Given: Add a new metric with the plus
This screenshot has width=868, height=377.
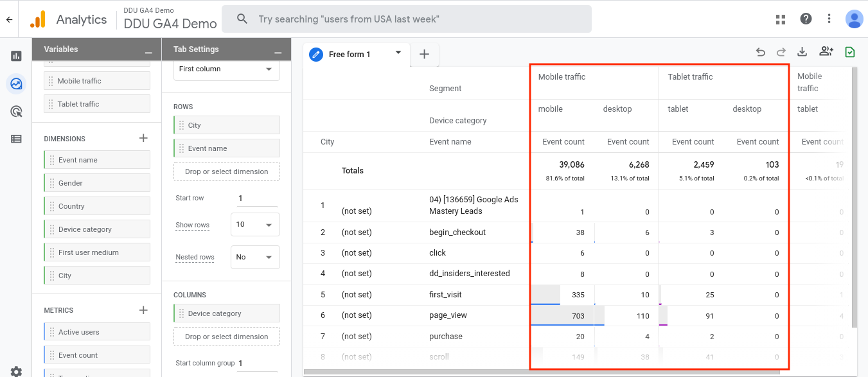Looking at the screenshot, I should [x=143, y=310].
